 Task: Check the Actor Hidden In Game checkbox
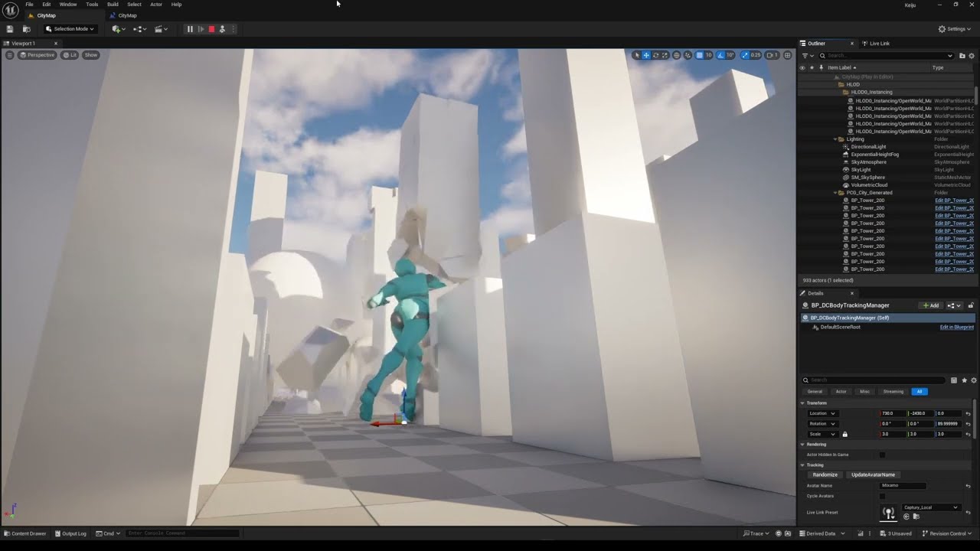tap(882, 455)
